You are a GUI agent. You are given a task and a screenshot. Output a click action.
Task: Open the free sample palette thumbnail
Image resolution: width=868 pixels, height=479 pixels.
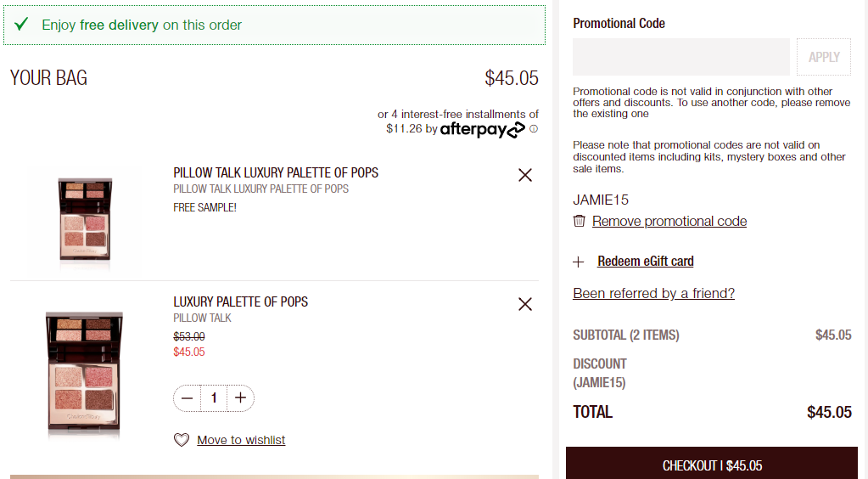coord(85,219)
